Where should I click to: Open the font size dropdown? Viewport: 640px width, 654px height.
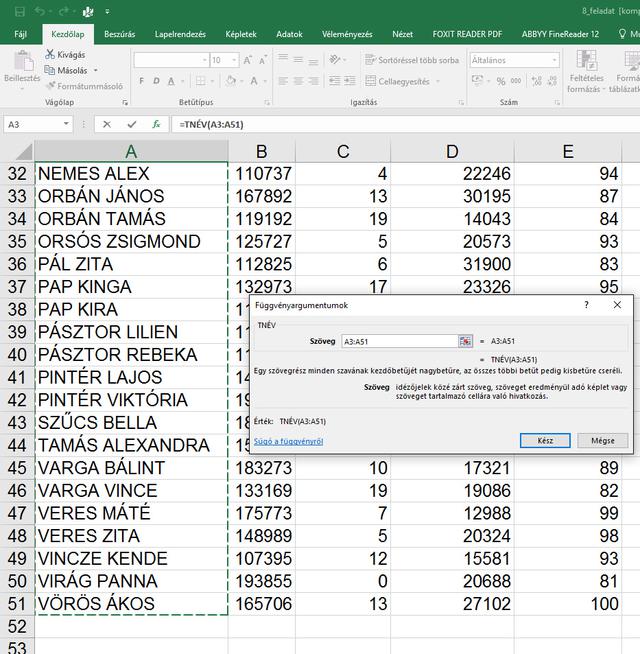click(234, 60)
